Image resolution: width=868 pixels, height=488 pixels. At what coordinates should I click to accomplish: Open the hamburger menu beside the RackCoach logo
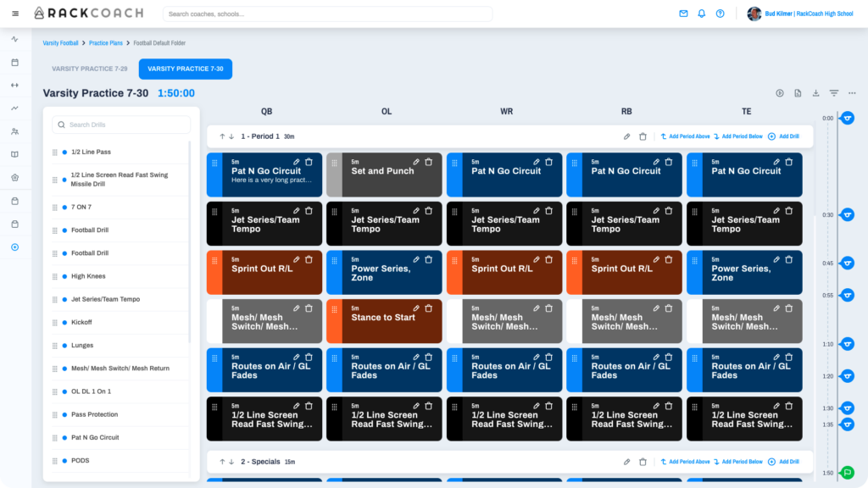tap(15, 14)
